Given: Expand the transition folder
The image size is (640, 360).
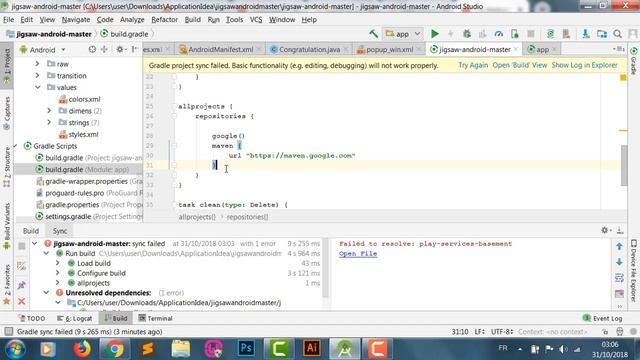Looking at the screenshot, I should [38, 76].
